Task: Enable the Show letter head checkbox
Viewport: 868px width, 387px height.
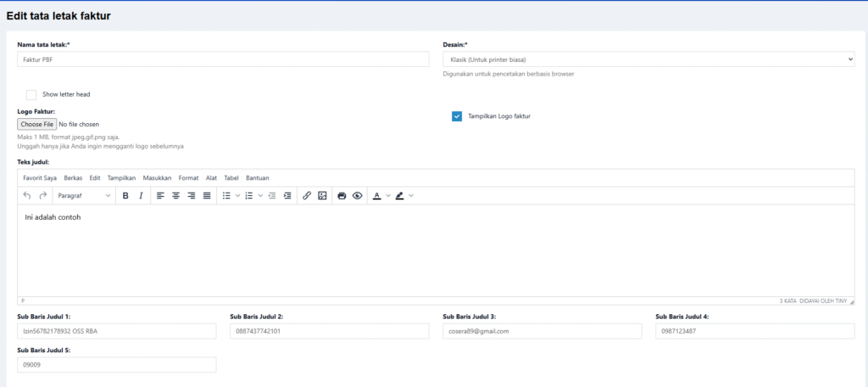Action: (31, 94)
